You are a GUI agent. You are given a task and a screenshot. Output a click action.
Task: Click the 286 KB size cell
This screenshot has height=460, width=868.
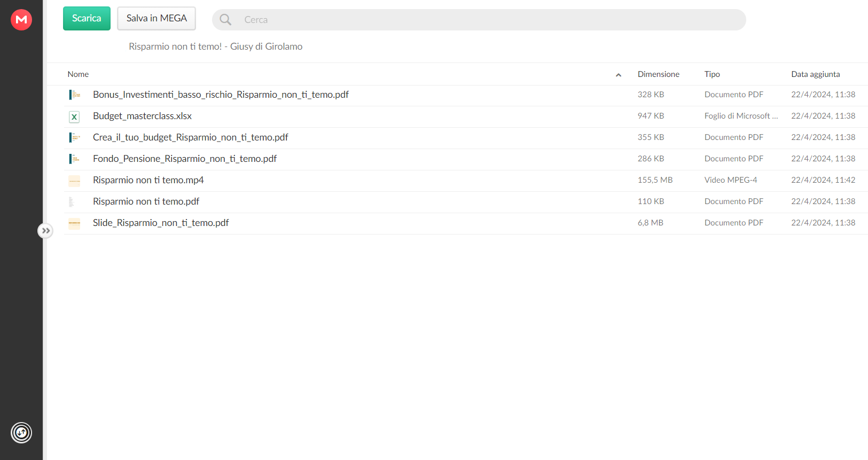click(651, 159)
